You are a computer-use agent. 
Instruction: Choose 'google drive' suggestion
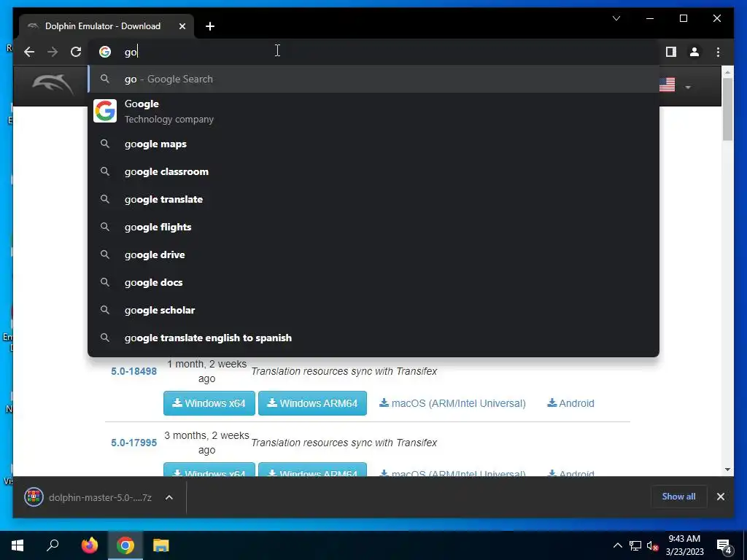pyautogui.click(x=373, y=254)
